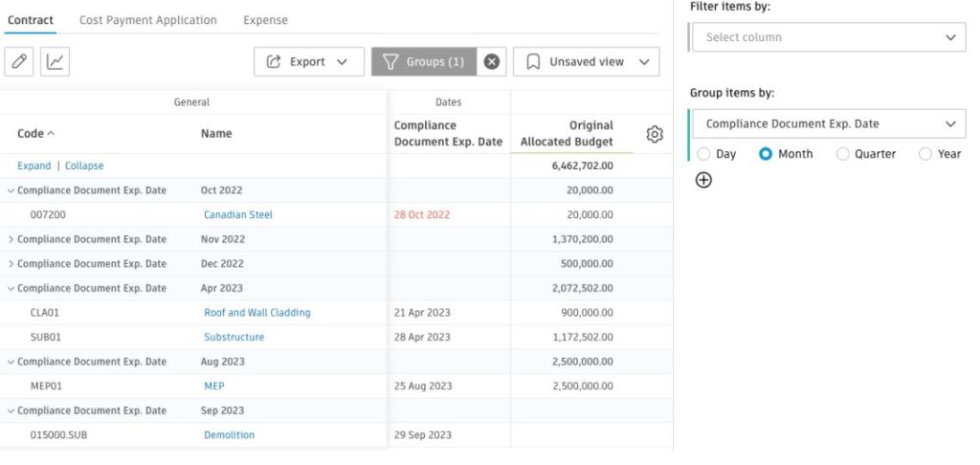Screen dimensions: 980x465
Task: Click the pencil edit icon
Action: (x=19, y=62)
